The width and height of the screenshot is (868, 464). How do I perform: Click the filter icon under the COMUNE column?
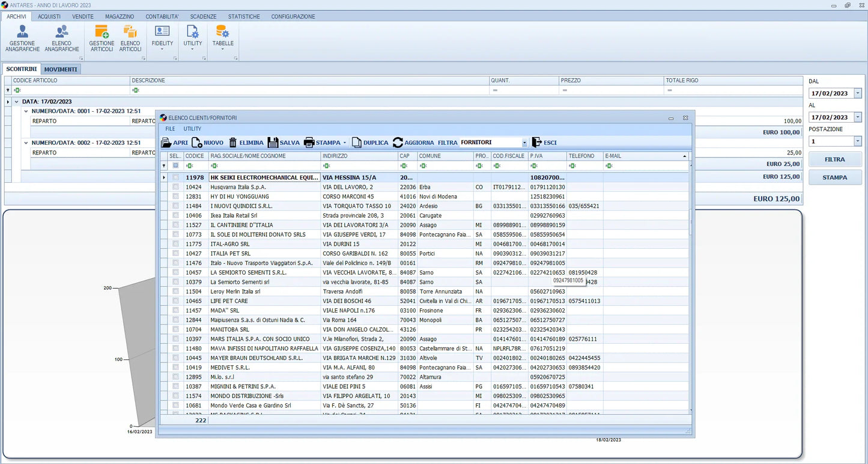coord(423,165)
